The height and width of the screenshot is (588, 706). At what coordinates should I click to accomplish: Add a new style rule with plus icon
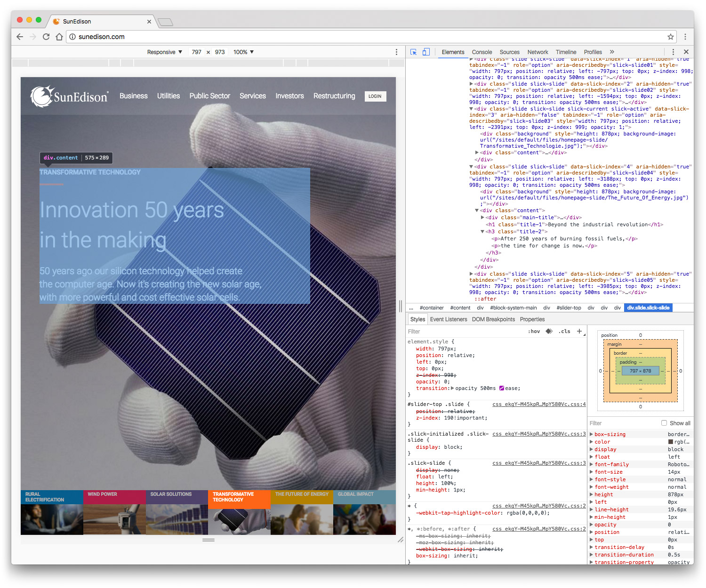579,331
